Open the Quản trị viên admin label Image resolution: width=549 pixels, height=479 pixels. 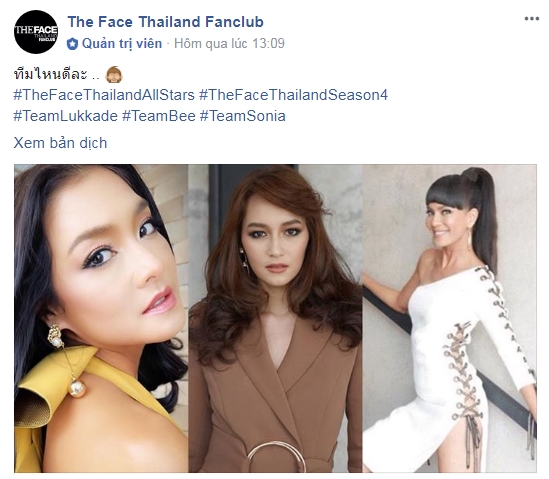coord(122,44)
